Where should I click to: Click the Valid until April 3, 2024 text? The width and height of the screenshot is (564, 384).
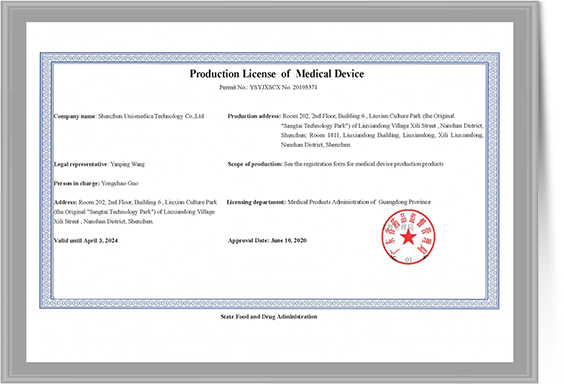[x=86, y=241]
